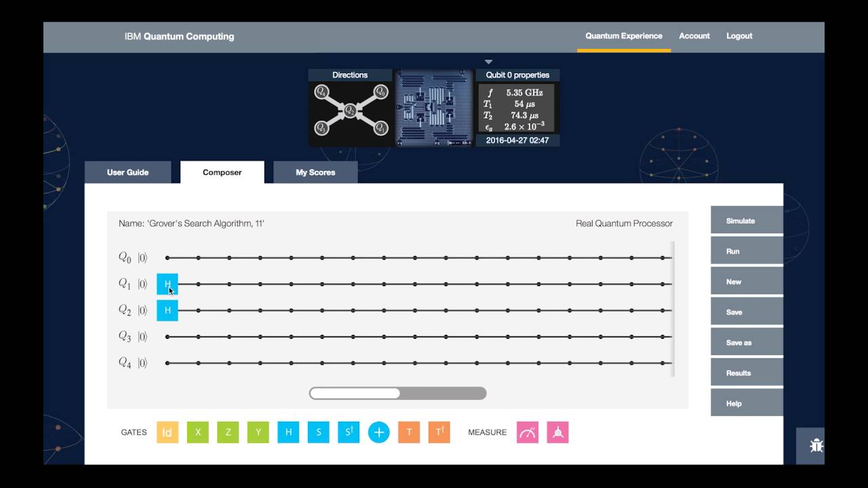
Task: Select the S gate in palette
Action: tap(318, 432)
